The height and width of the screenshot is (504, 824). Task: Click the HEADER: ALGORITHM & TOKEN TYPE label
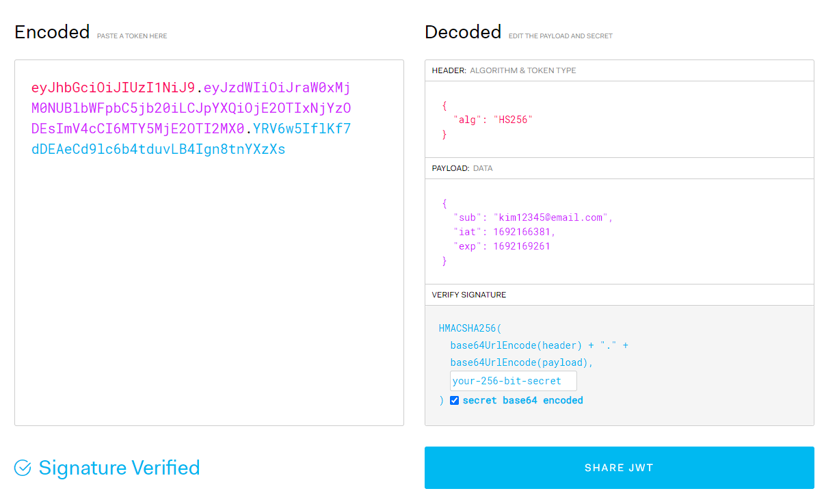[504, 70]
